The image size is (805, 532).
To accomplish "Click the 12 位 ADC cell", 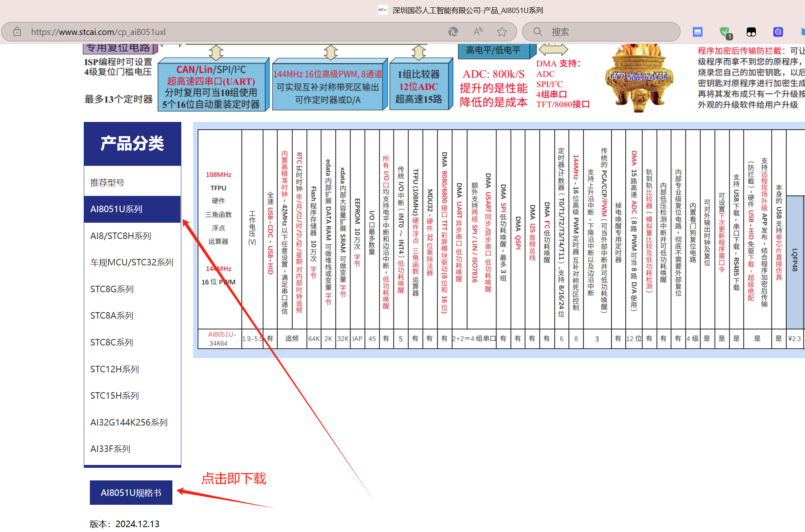I will coord(634,339).
